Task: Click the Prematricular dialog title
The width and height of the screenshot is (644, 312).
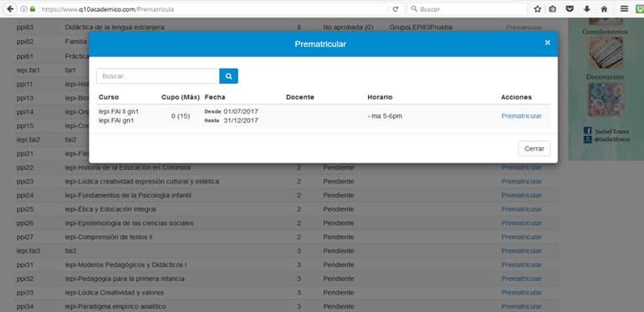Action: pos(320,44)
